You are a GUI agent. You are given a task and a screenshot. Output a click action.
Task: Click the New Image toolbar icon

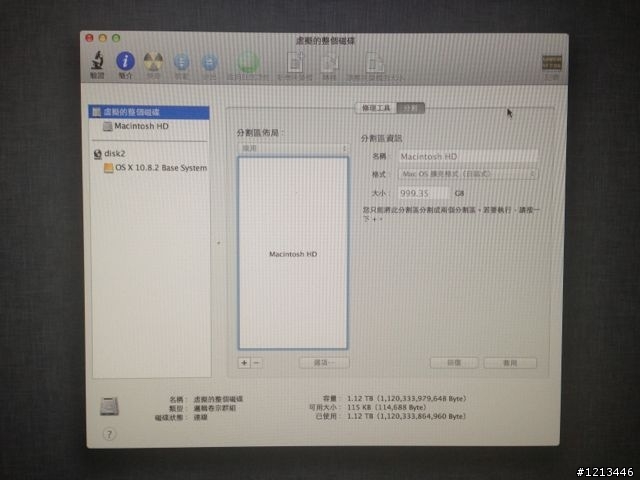tap(295, 62)
